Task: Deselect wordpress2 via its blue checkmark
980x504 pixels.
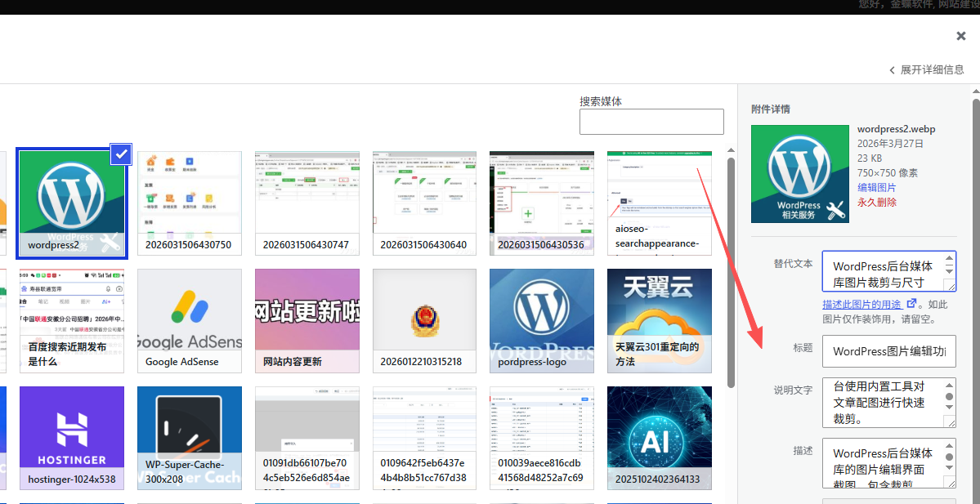Action: [x=121, y=154]
